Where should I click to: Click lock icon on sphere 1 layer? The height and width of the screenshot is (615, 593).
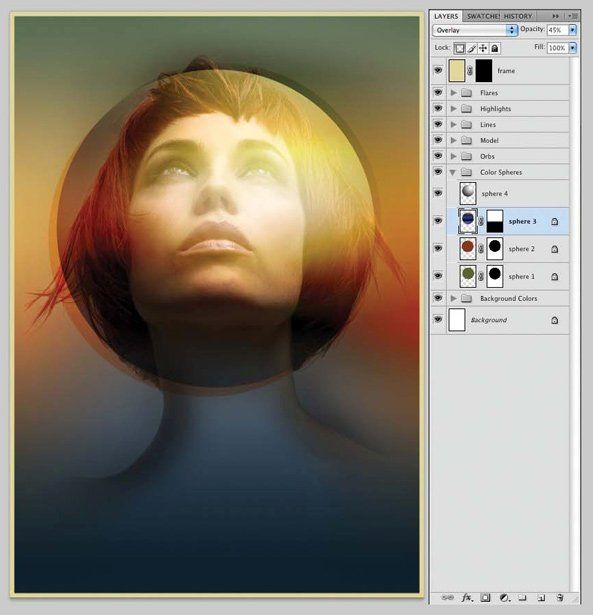[x=555, y=277]
